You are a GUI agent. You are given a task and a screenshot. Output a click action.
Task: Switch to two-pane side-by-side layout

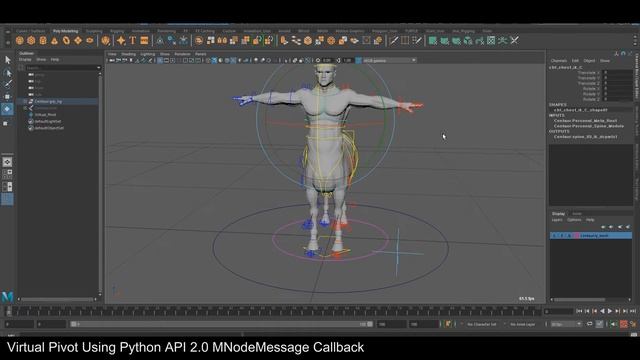click(x=7, y=187)
